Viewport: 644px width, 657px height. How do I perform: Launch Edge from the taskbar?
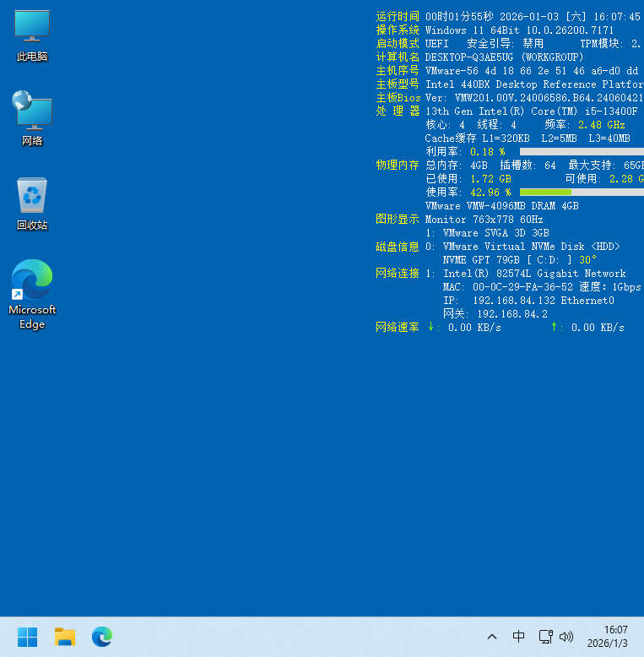[x=102, y=637]
